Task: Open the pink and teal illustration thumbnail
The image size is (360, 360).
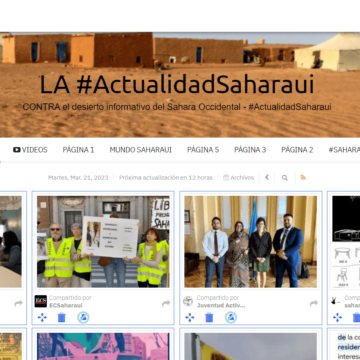Action: pos(103,346)
